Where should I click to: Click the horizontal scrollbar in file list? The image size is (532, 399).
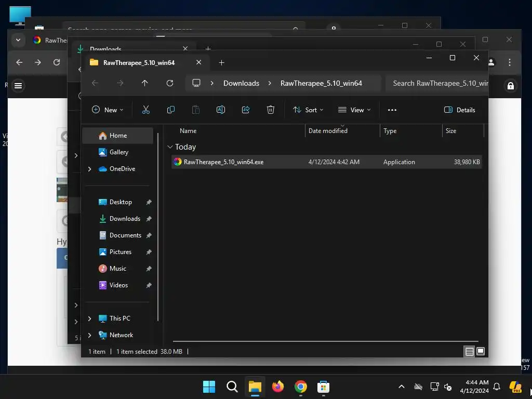coord(325,341)
